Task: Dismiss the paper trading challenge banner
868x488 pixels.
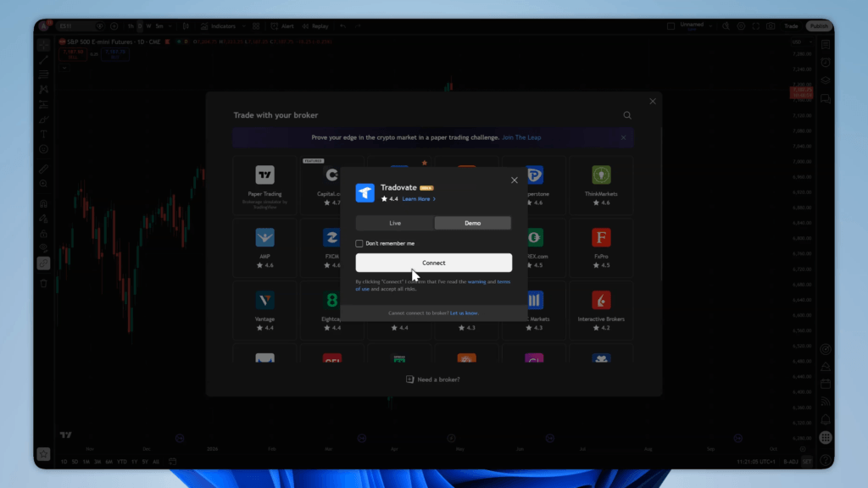Action: (623, 137)
